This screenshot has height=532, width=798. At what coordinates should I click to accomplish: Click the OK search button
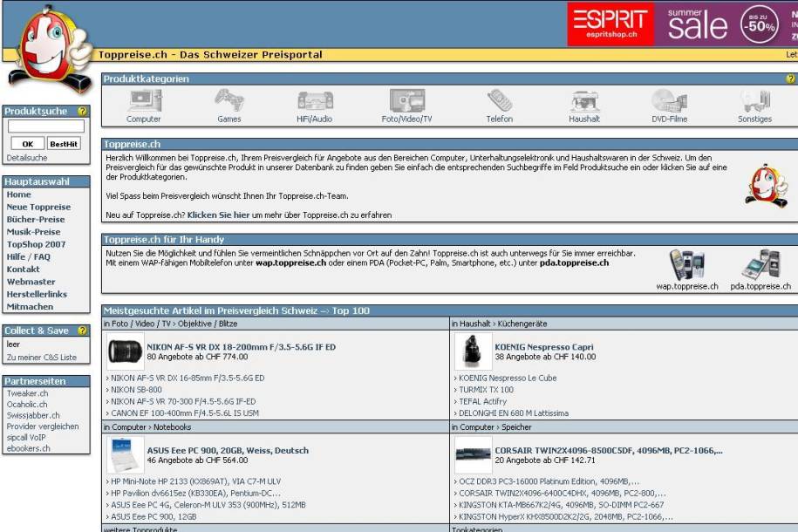(28, 144)
